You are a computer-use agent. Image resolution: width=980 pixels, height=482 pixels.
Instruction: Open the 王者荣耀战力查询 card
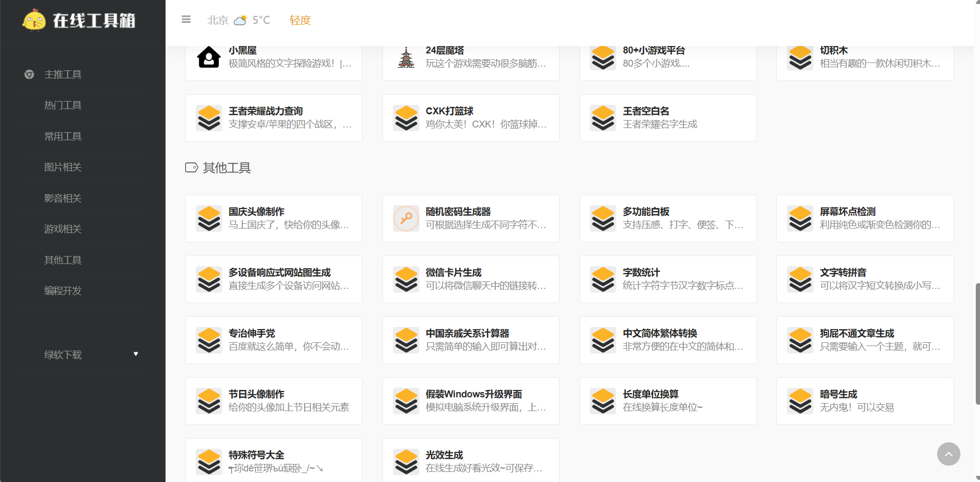(273, 118)
